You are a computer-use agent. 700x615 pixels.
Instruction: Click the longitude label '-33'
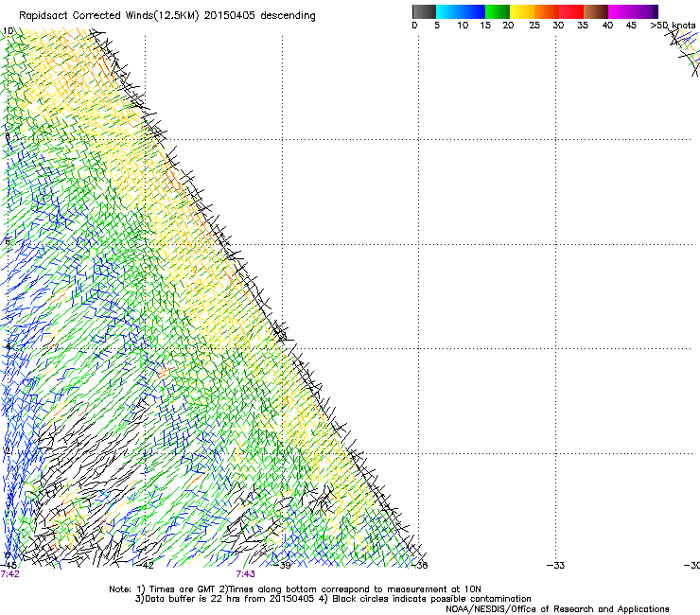click(556, 566)
